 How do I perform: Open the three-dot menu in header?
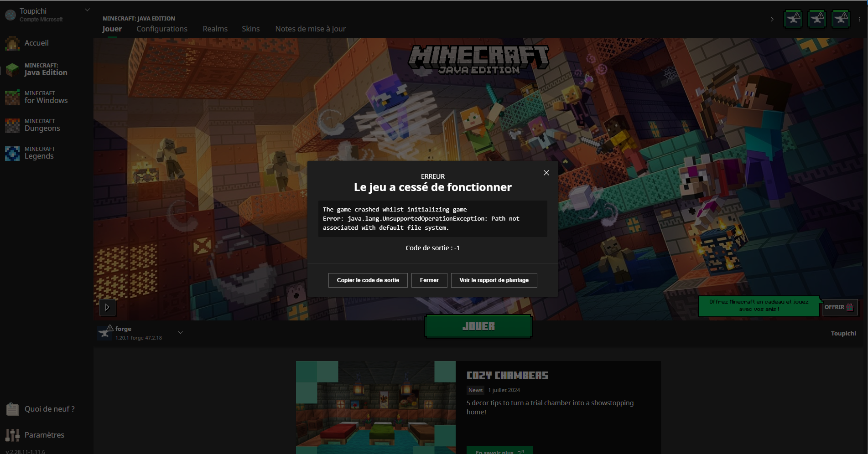860,20
